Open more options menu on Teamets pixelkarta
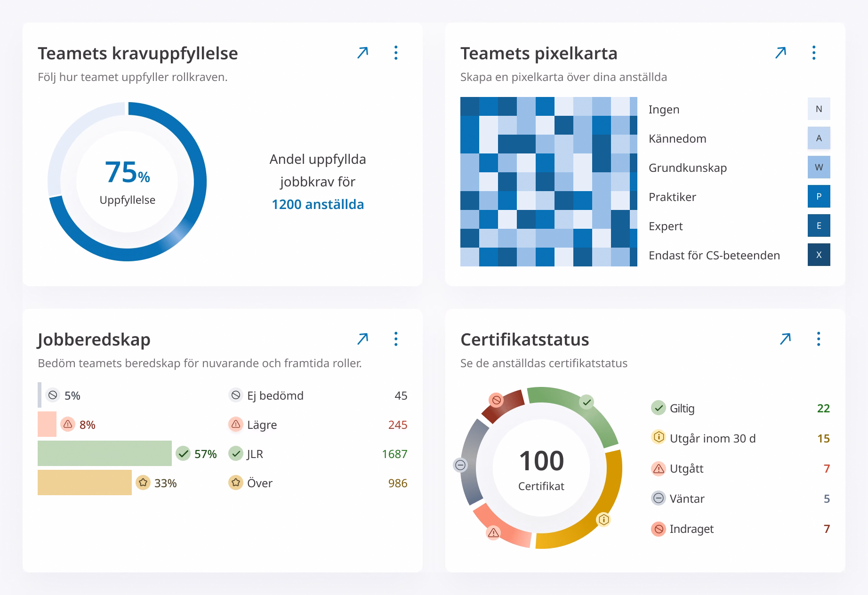This screenshot has height=595, width=868. point(814,53)
